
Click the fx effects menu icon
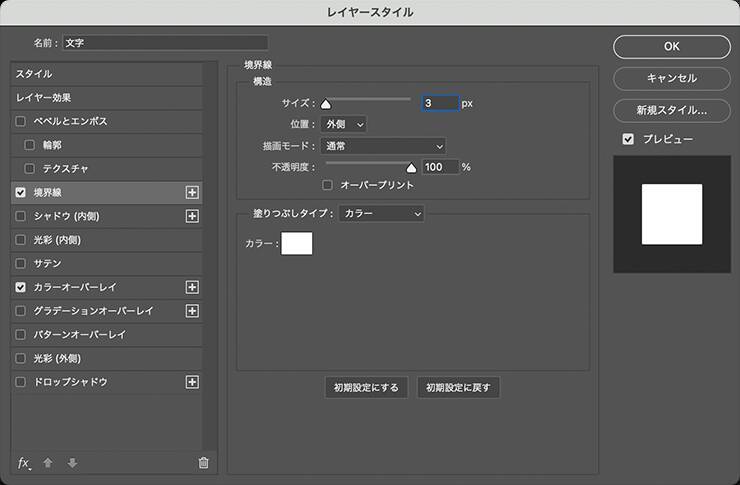tap(24, 462)
